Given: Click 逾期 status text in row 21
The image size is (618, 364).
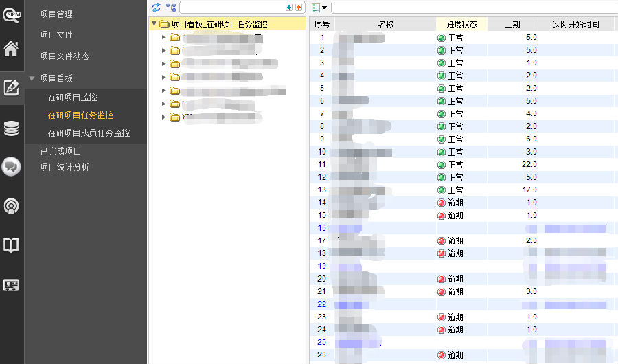Looking at the screenshot, I should [456, 292].
